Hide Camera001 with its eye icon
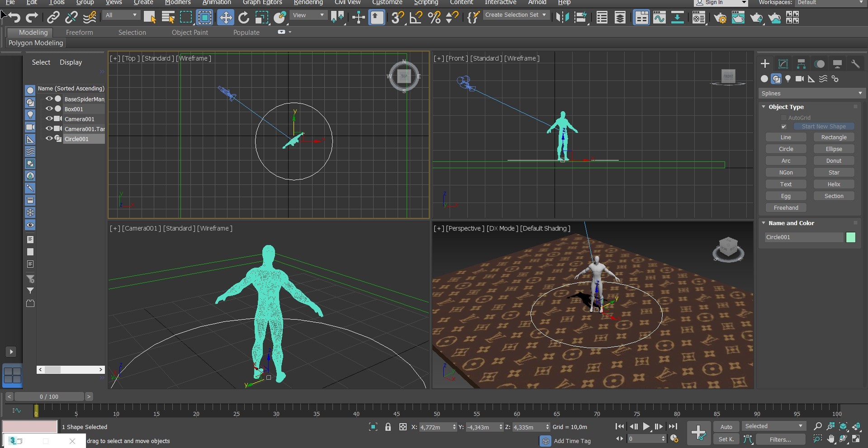 pyautogui.click(x=49, y=118)
